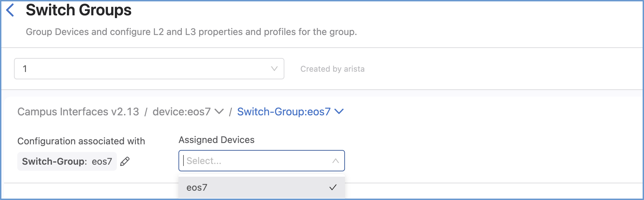The height and width of the screenshot is (200, 644).
Task: Click the Select... placeholder text
Action: click(x=204, y=161)
